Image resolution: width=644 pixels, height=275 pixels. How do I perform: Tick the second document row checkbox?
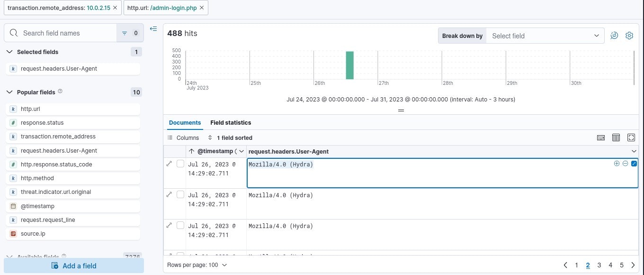(x=180, y=194)
